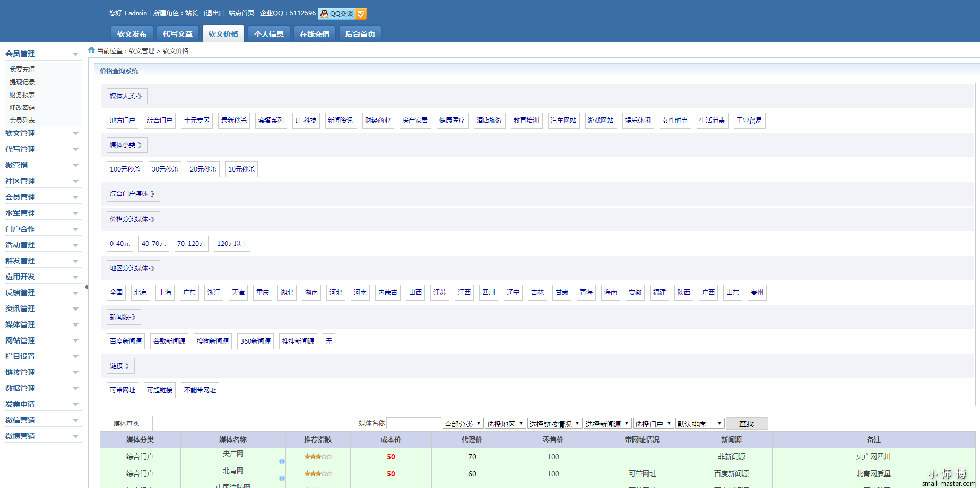The image size is (980, 488).
Task: Click the 成本价 column header
Action: [x=391, y=440]
